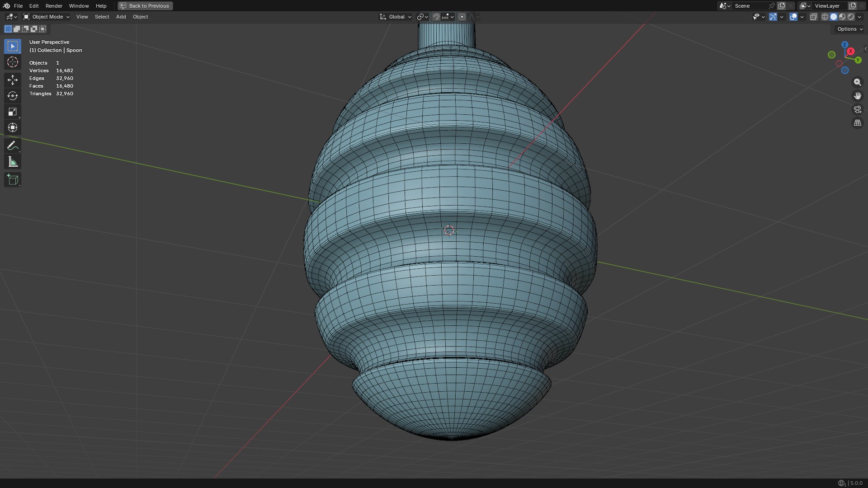868x488 pixels.
Task: Click the version status icon
Action: pyautogui.click(x=841, y=483)
